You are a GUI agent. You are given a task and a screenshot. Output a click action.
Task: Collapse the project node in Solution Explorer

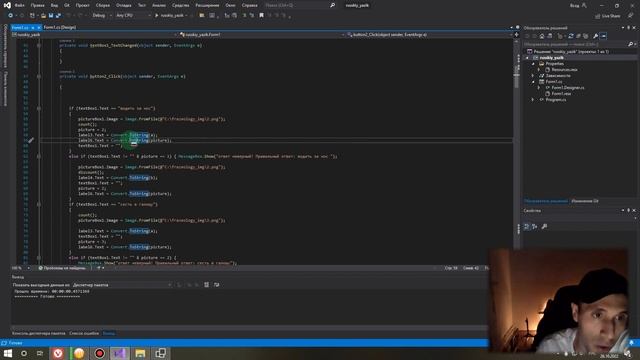pos(527,58)
